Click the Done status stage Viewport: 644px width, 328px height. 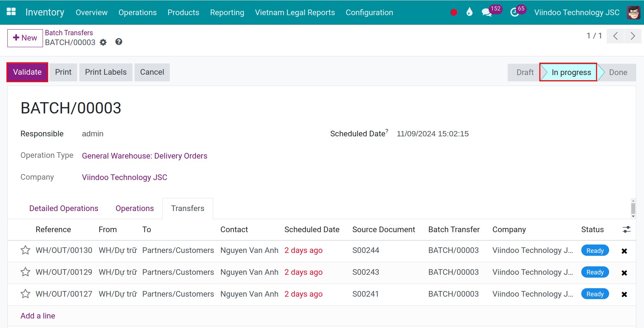[618, 72]
